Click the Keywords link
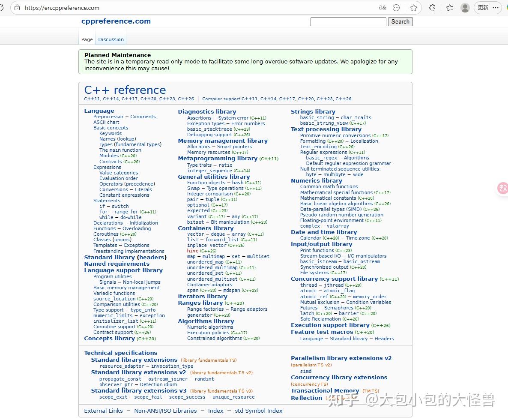The width and height of the screenshot is (508, 420). click(x=111, y=133)
